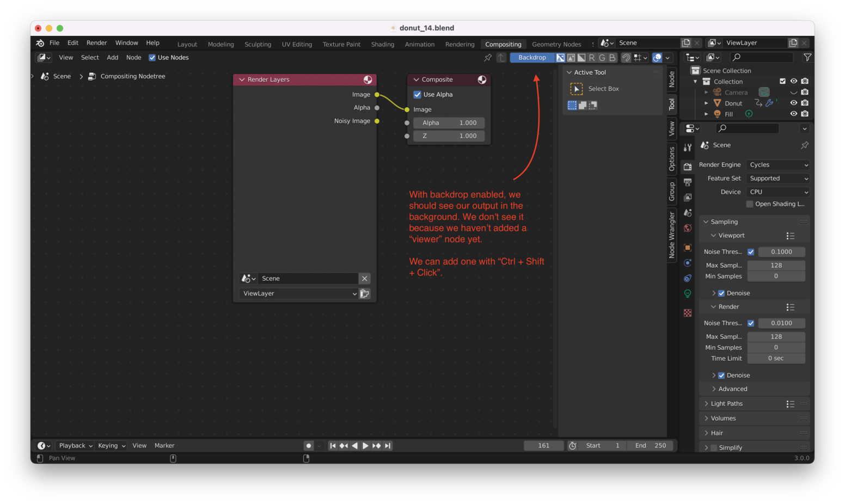Hide the Donut object in viewport
The height and width of the screenshot is (504, 845).
(x=793, y=103)
